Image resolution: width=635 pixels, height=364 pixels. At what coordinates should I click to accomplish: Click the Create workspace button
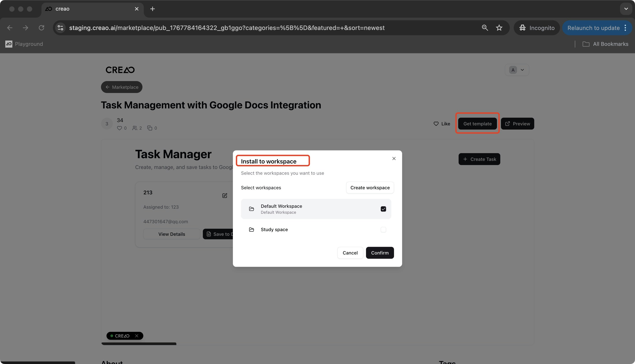370,188
